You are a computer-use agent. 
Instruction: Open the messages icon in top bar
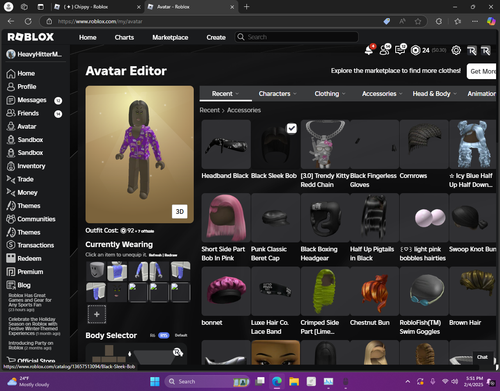[400, 50]
